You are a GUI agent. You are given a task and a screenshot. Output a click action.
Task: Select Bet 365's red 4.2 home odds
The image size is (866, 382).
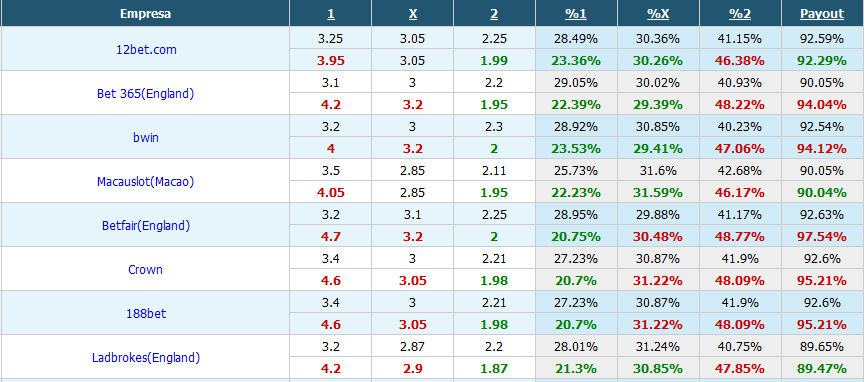[330, 104]
